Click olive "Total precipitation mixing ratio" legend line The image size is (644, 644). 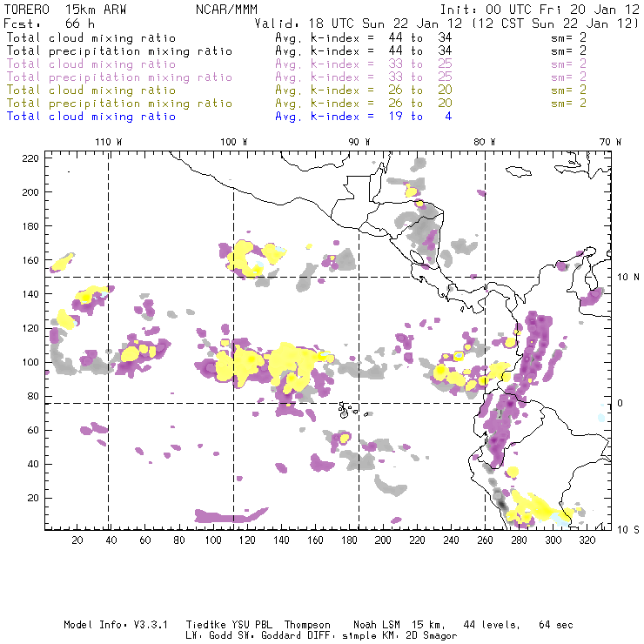[x=119, y=103]
